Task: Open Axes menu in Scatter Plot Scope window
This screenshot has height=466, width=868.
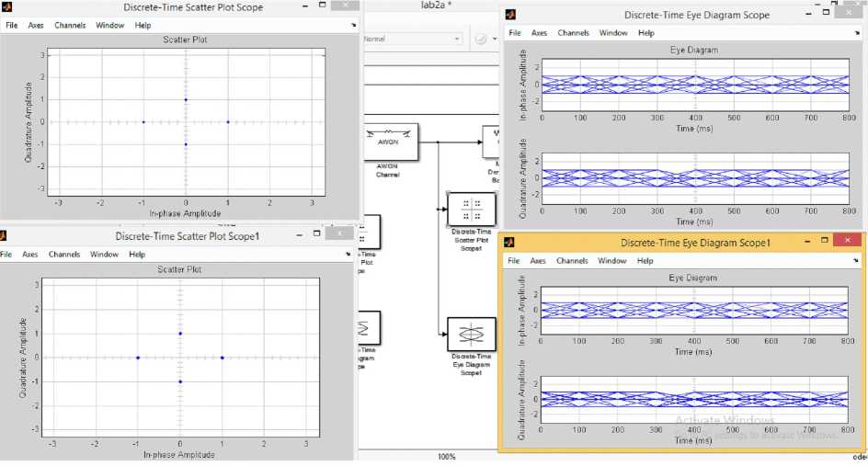Action: [36, 26]
